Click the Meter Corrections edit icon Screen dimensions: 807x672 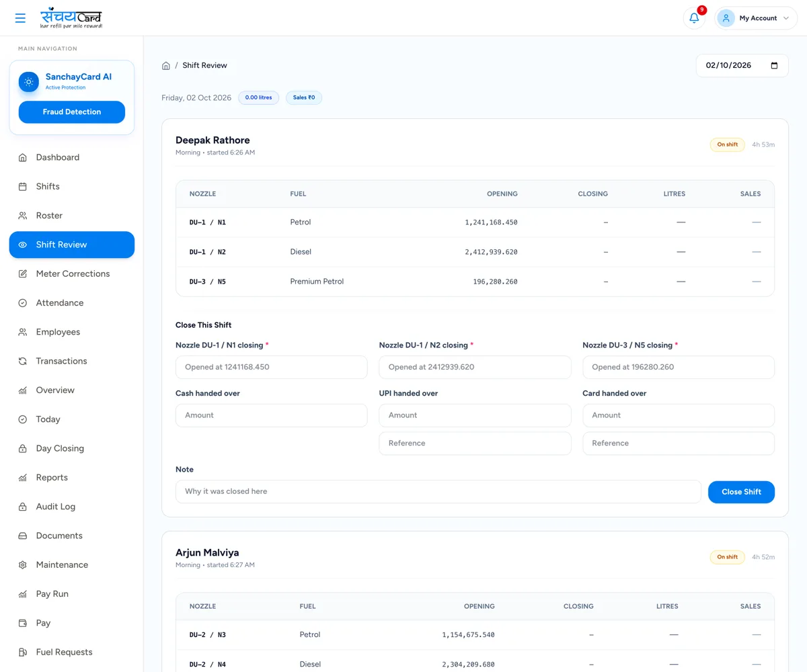(x=23, y=274)
